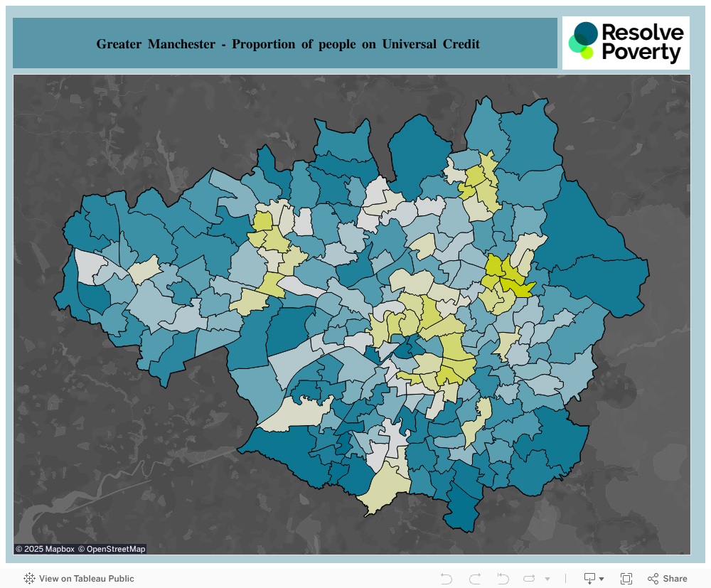Click the Refresh data icon
This screenshot has width=711, height=588.
[x=529, y=579]
